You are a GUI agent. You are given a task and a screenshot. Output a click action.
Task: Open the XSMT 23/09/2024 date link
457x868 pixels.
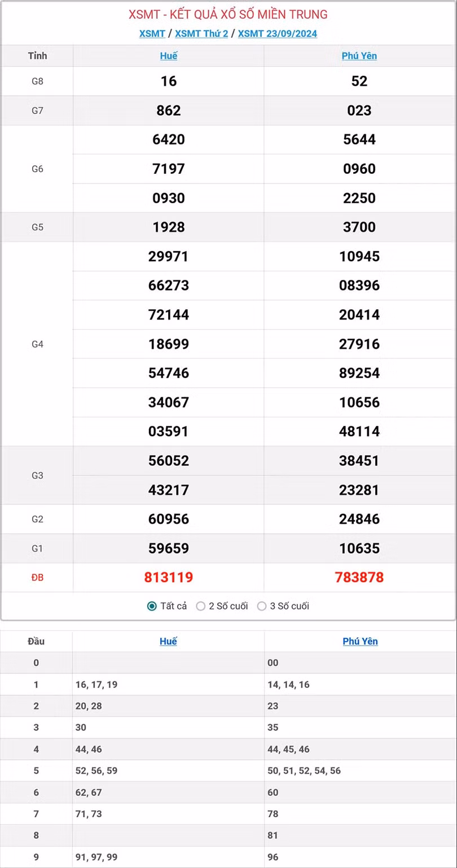(x=277, y=34)
